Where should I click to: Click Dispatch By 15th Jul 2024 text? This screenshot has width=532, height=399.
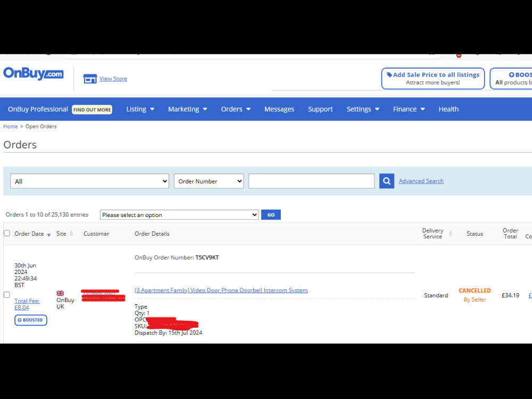[168, 333]
